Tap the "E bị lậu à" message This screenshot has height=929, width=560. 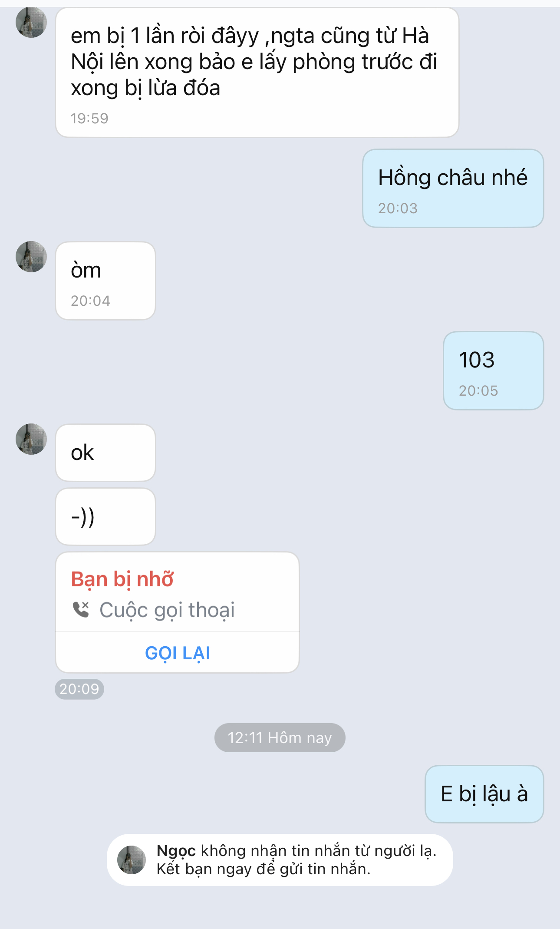[484, 794]
